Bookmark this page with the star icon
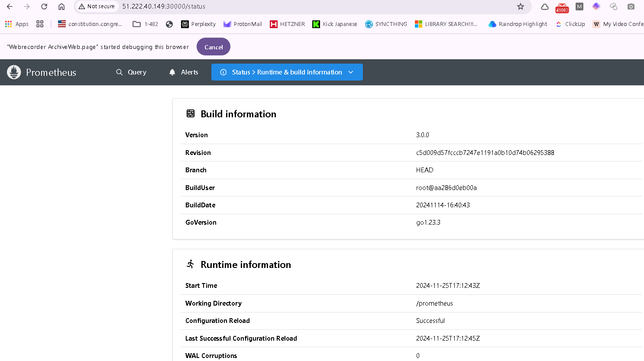Image resolution: width=644 pixels, height=361 pixels. 521,6
